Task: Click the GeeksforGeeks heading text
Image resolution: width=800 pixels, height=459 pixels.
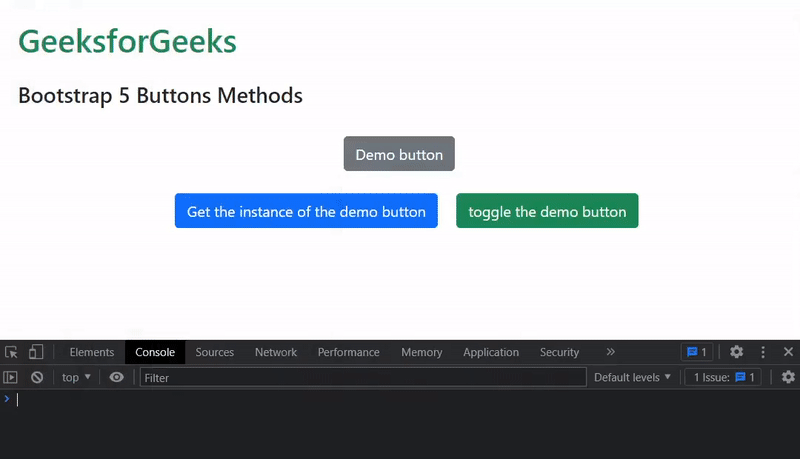Action: point(128,41)
